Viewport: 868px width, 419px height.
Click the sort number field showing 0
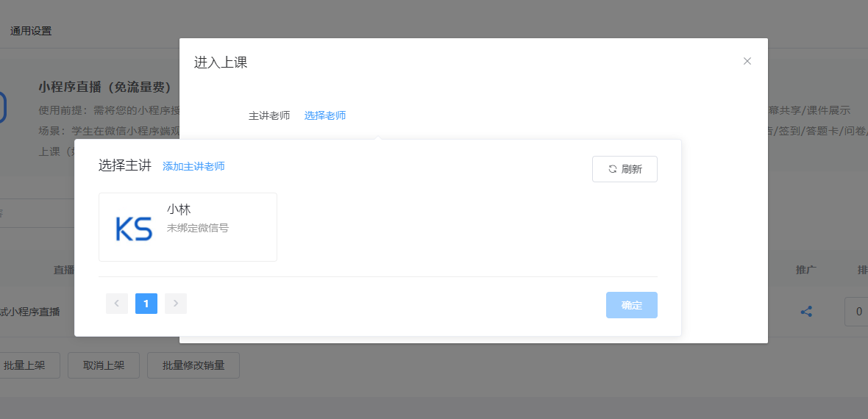pos(856,312)
